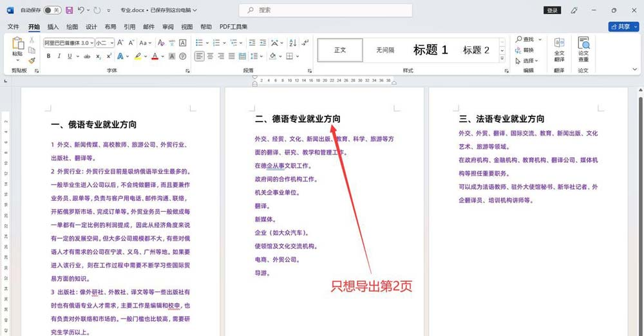This screenshot has height=336, width=644.
Task: Apply subscript formatting
Action: tap(98, 56)
